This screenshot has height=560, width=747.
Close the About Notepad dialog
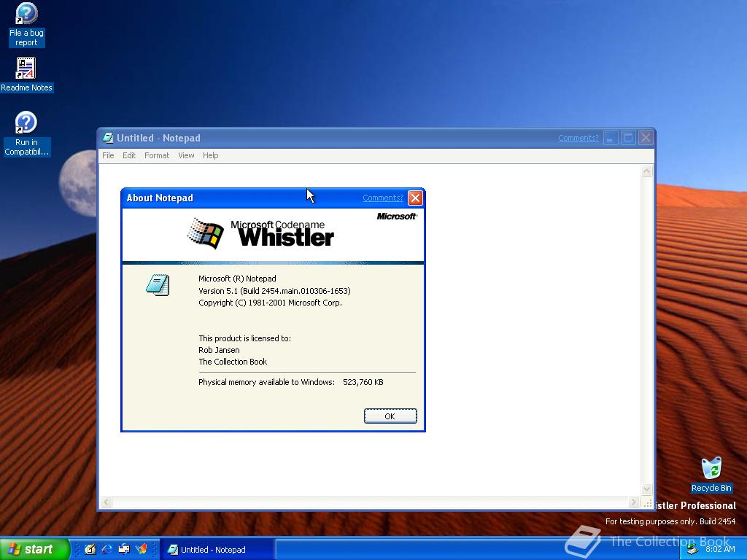point(415,198)
